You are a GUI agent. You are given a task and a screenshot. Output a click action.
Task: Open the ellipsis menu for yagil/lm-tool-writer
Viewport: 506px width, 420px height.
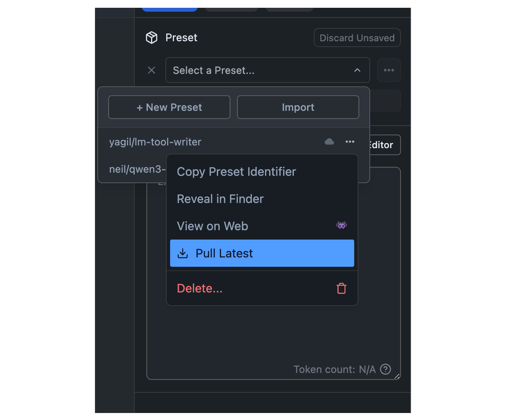[x=350, y=142]
